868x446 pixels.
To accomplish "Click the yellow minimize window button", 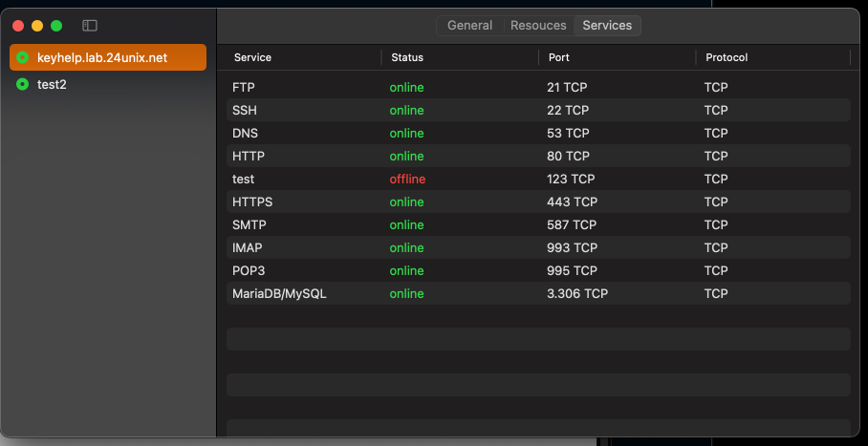I will coord(37,26).
